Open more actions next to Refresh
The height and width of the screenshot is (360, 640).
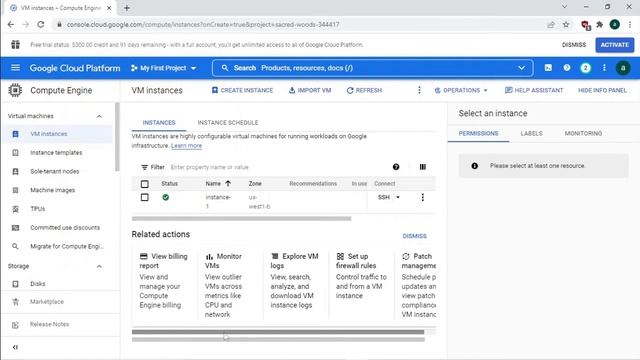pyautogui.click(x=419, y=90)
